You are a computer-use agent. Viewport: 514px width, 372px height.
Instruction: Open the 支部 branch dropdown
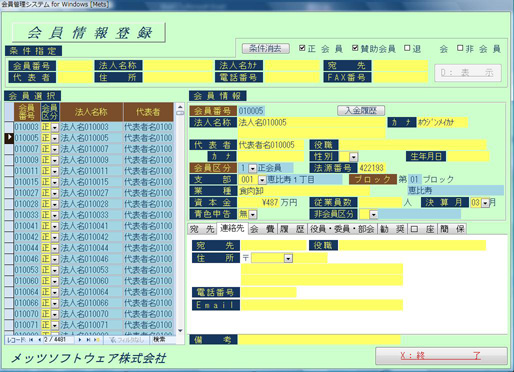point(262,180)
